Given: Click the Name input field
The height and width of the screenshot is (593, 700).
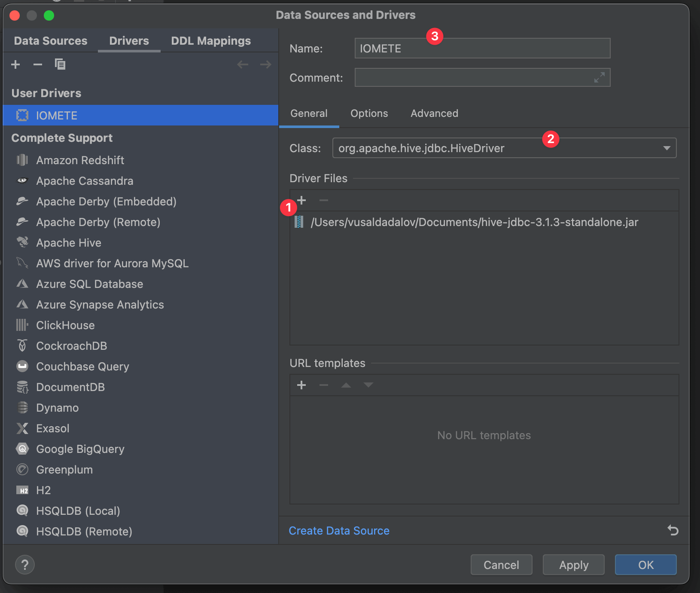Looking at the screenshot, I should (x=482, y=48).
